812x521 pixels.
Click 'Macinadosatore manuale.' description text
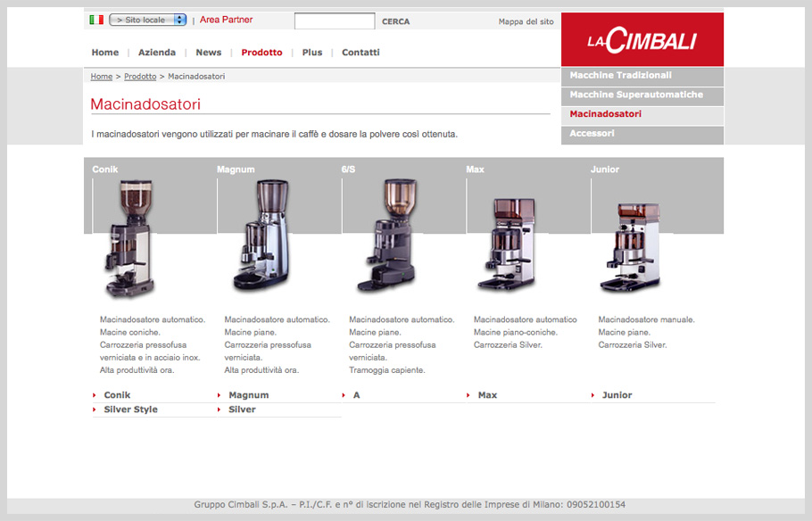646,320
